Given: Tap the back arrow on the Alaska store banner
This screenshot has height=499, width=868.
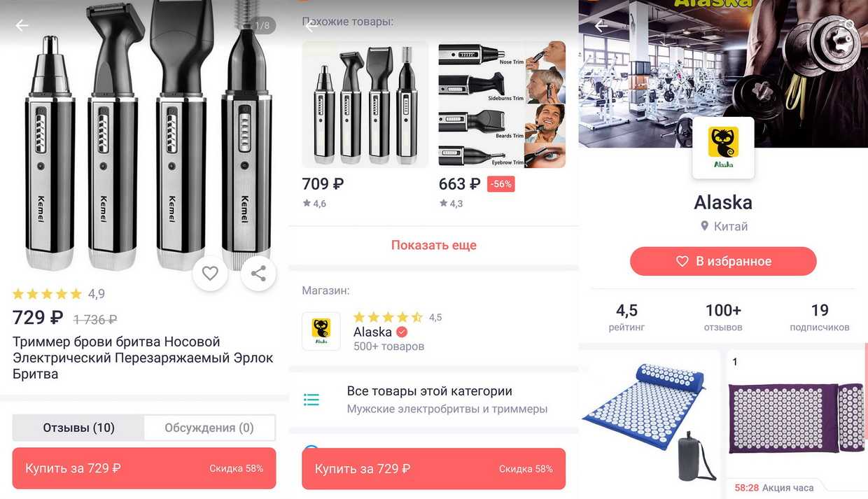Looking at the screenshot, I should (601, 26).
